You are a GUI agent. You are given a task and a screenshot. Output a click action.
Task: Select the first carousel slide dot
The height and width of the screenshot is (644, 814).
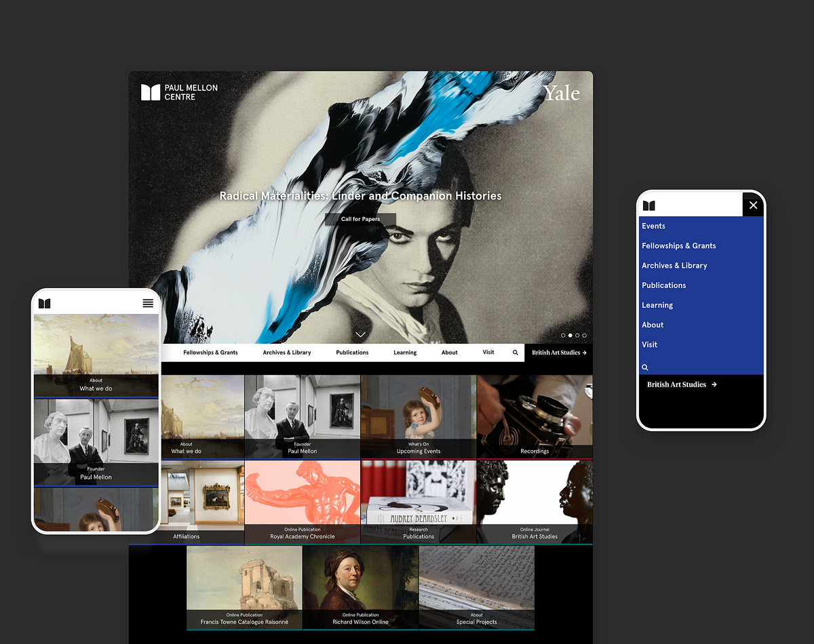pos(563,336)
